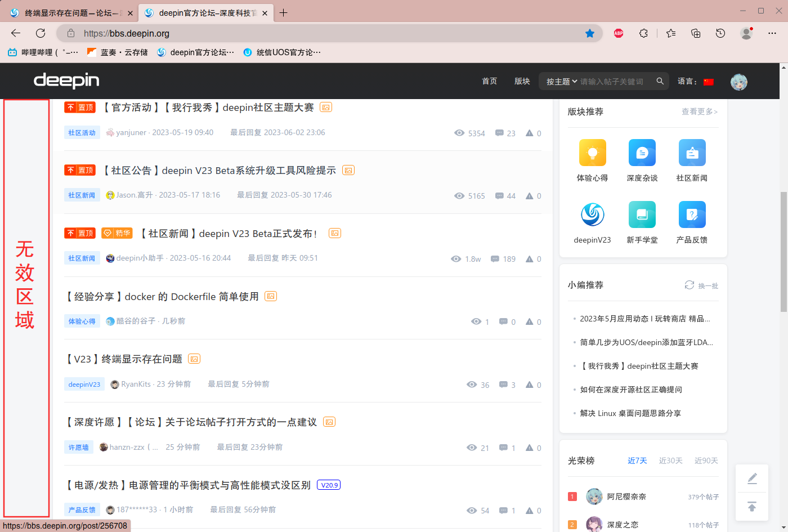Open the ABP ad blocker extension
Image resolution: width=788 pixels, height=532 pixels.
(619, 33)
